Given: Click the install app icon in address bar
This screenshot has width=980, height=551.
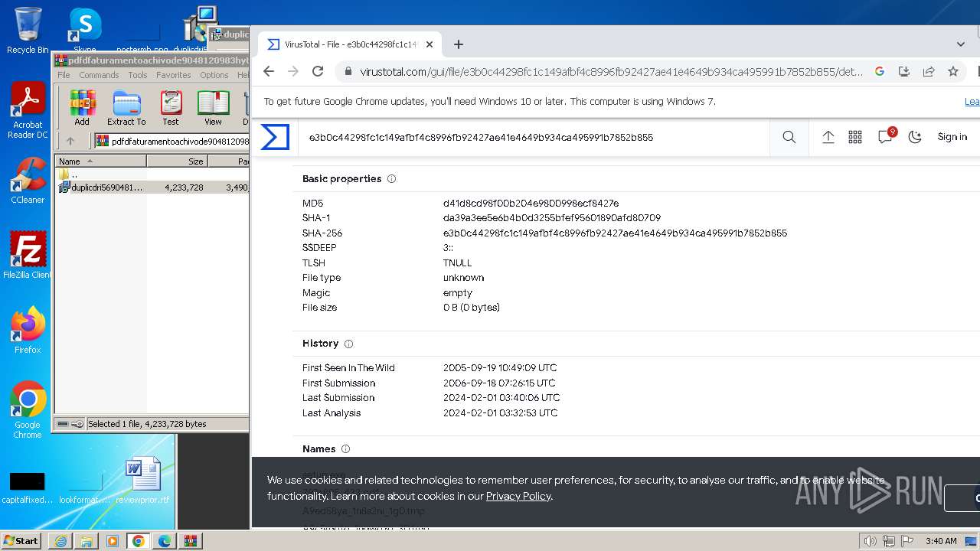Looking at the screenshot, I should tap(904, 71).
